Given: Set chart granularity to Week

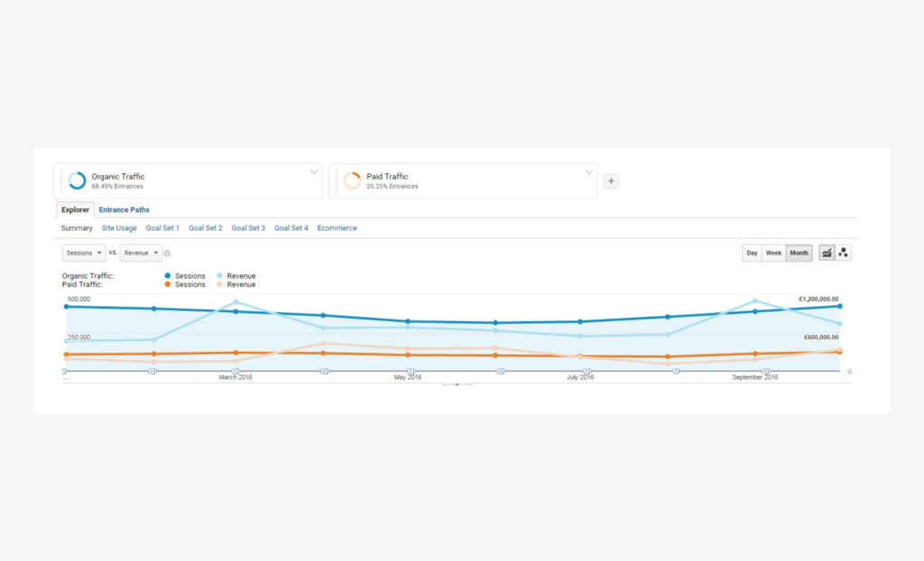Looking at the screenshot, I should (773, 253).
